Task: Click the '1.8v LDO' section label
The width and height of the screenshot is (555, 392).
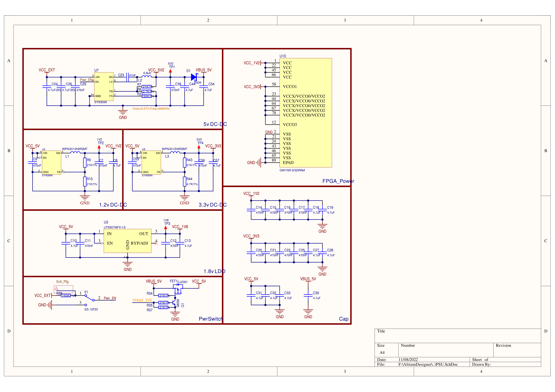Action: point(214,271)
